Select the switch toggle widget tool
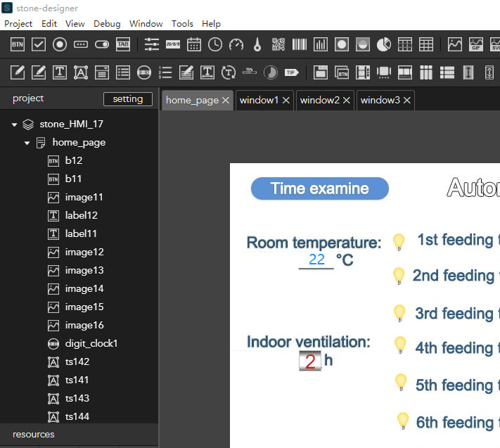500x448 pixels. click(x=102, y=44)
